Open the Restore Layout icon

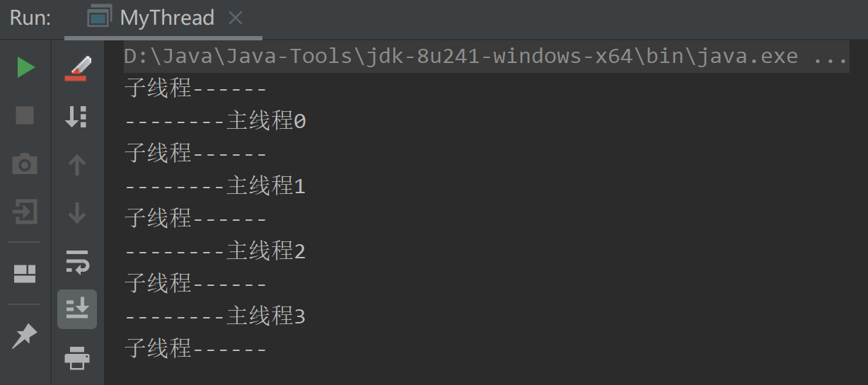tap(25, 274)
